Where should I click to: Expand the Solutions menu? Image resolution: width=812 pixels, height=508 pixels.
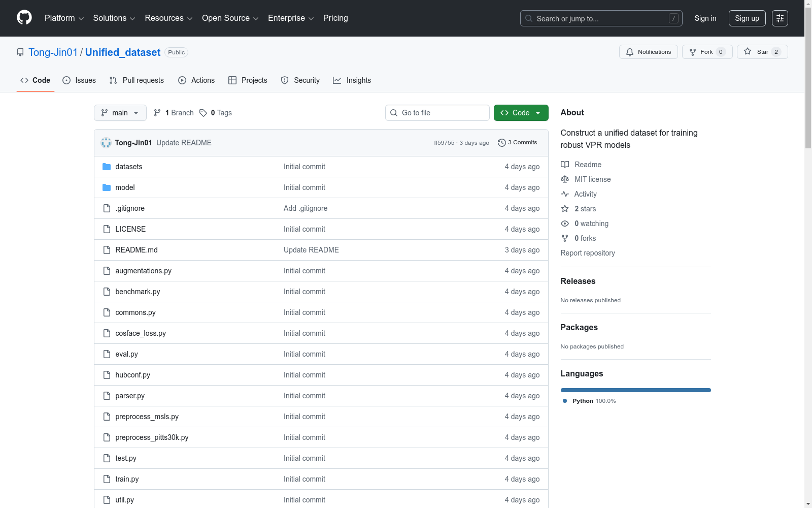click(x=114, y=18)
